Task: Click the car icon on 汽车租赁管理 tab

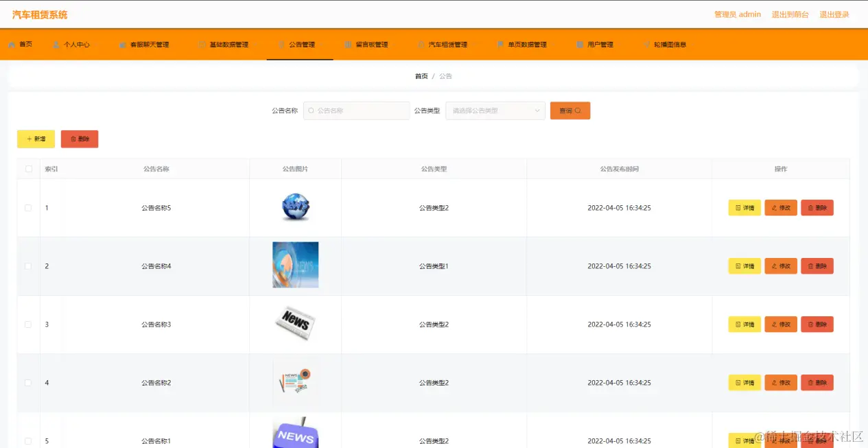Action: [x=421, y=43]
